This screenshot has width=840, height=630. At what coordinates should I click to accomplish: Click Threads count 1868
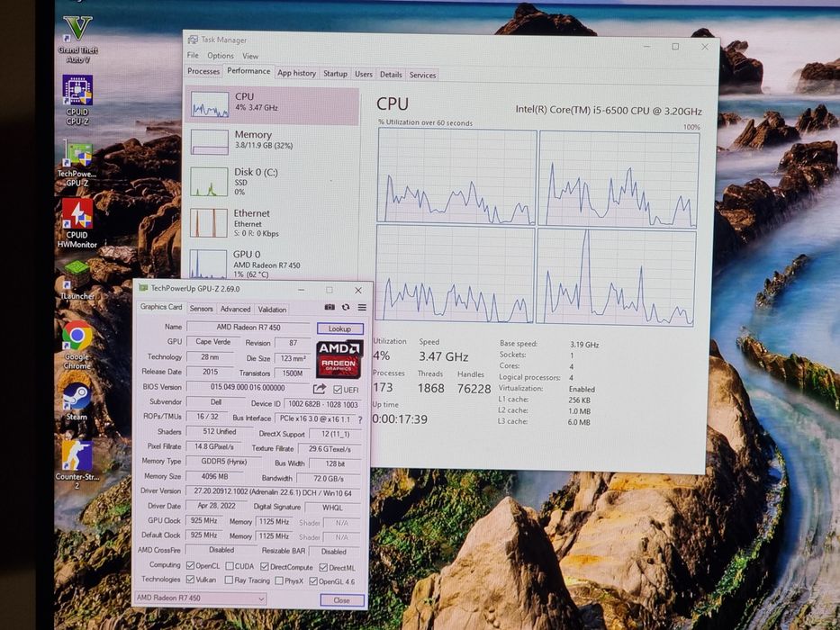(430, 388)
